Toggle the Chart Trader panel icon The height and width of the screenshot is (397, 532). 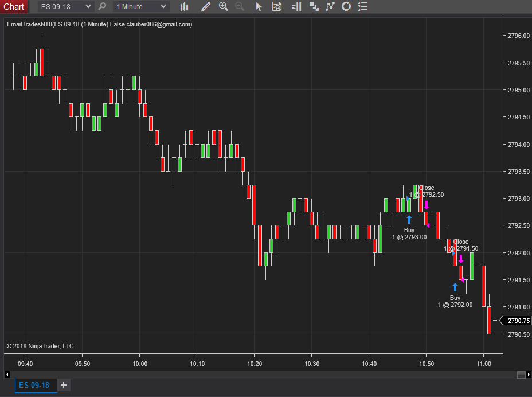(x=296, y=6)
